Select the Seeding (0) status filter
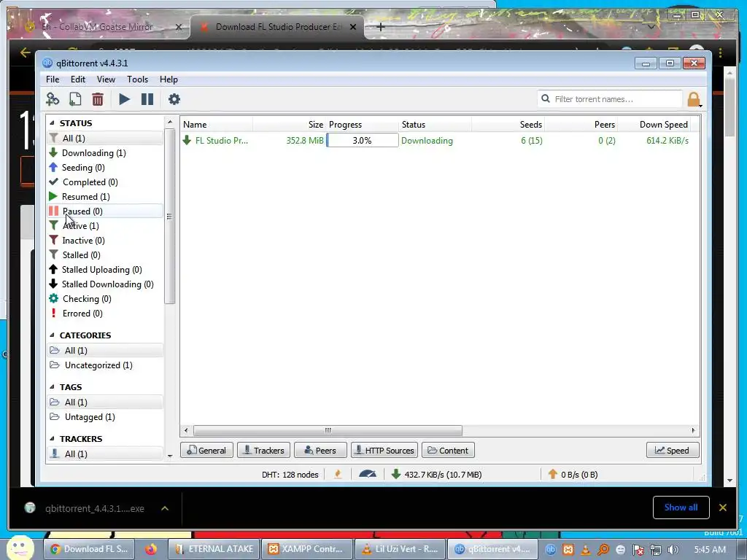This screenshot has height=560, width=747. click(83, 168)
